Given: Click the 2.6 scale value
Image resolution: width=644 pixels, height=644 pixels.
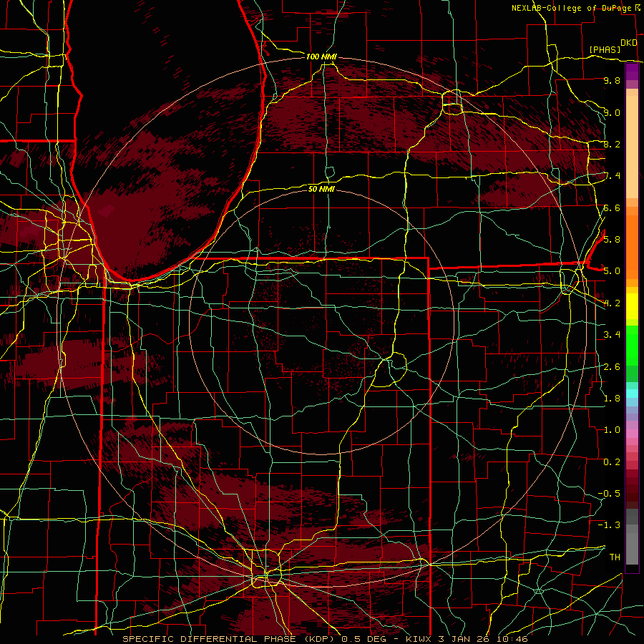Looking at the screenshot, I should tap(612, 366).
